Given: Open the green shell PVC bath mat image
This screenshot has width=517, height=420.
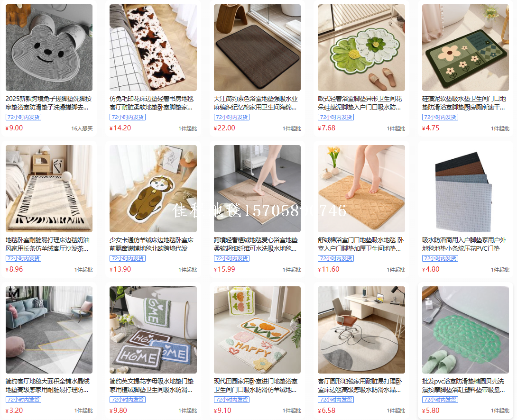Looking at the screenshot, I should 466,330.
